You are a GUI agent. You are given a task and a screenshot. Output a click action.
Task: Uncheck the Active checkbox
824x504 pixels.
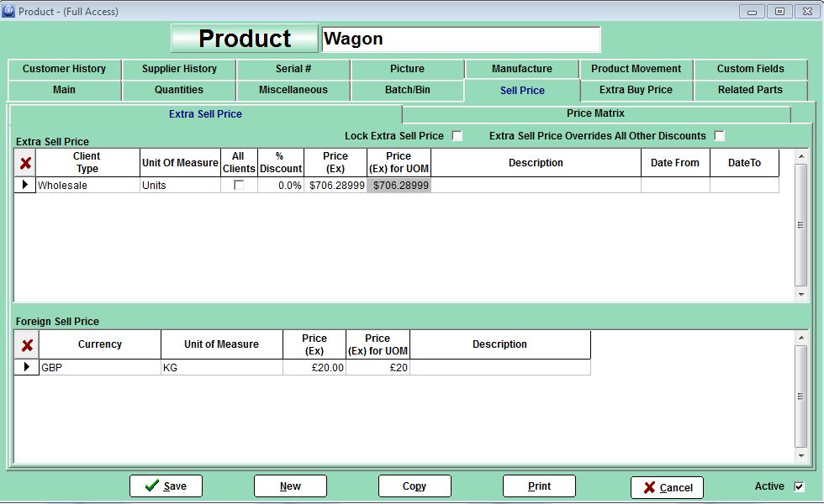(x=799, y=486)
